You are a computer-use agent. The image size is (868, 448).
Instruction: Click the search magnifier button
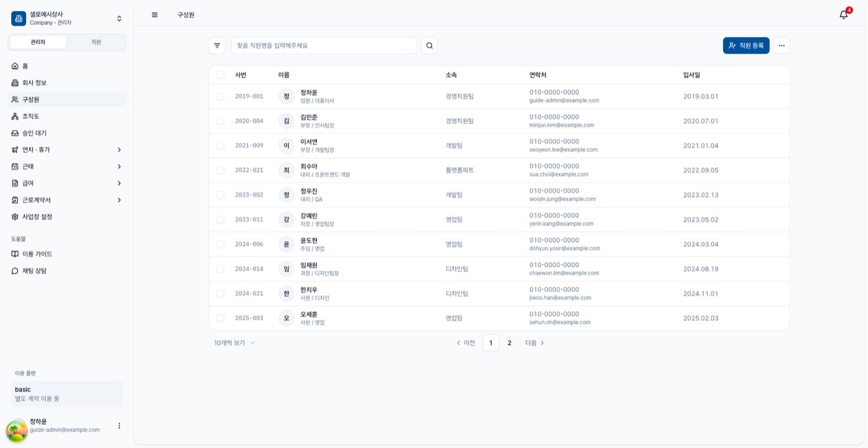point(430,46)
